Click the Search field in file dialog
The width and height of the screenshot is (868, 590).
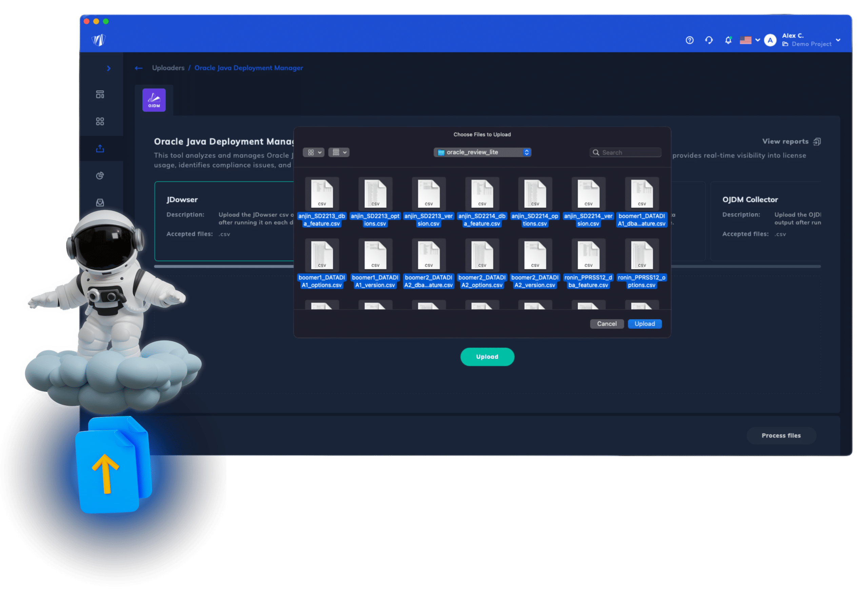coord(626,152)
